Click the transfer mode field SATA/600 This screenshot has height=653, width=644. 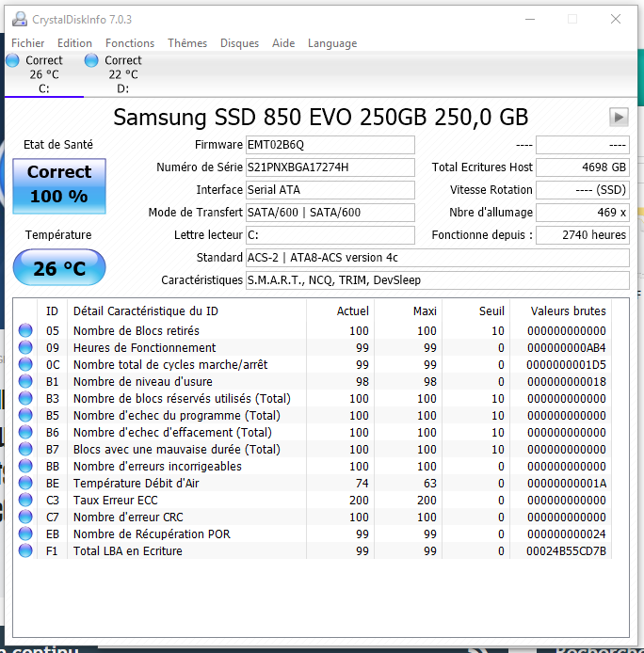pyautogui.click(x=330, y=213)
